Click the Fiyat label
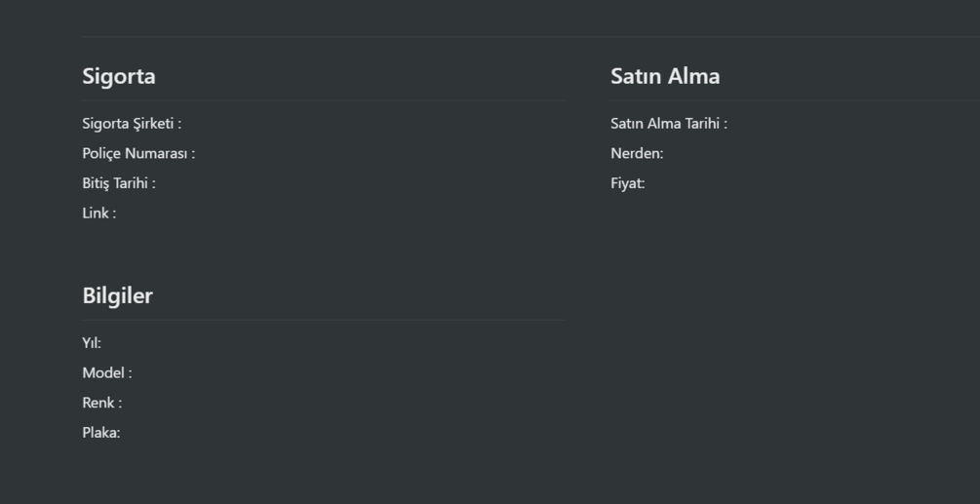Viewport: 980px width, 504px height. pyautogui.click(x=628, y=183)
